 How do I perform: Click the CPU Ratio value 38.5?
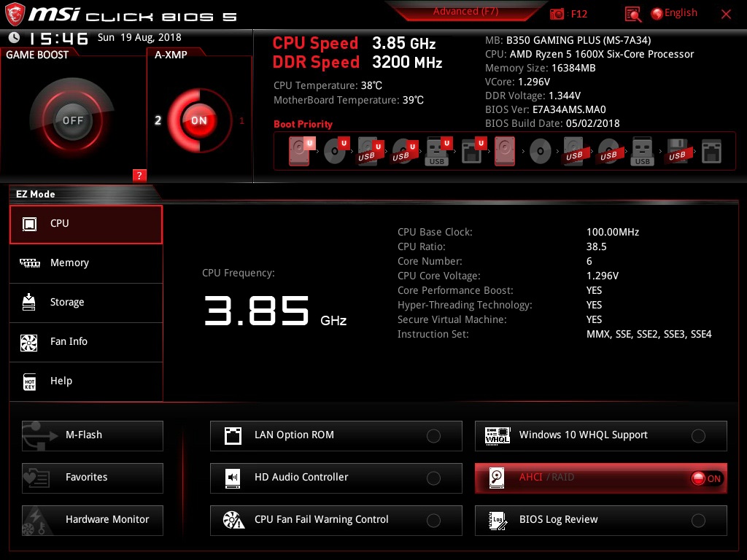pyautogui.click(x=597, y=246)
